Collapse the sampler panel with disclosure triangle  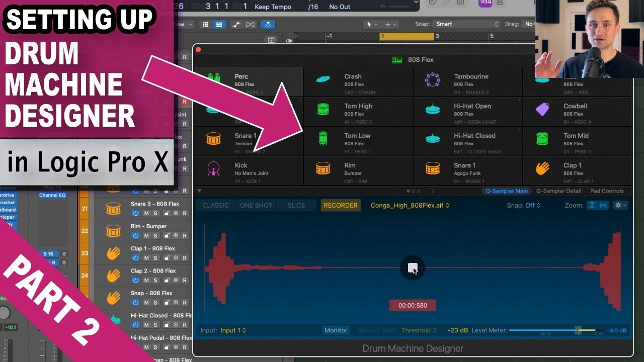[199, 191]
